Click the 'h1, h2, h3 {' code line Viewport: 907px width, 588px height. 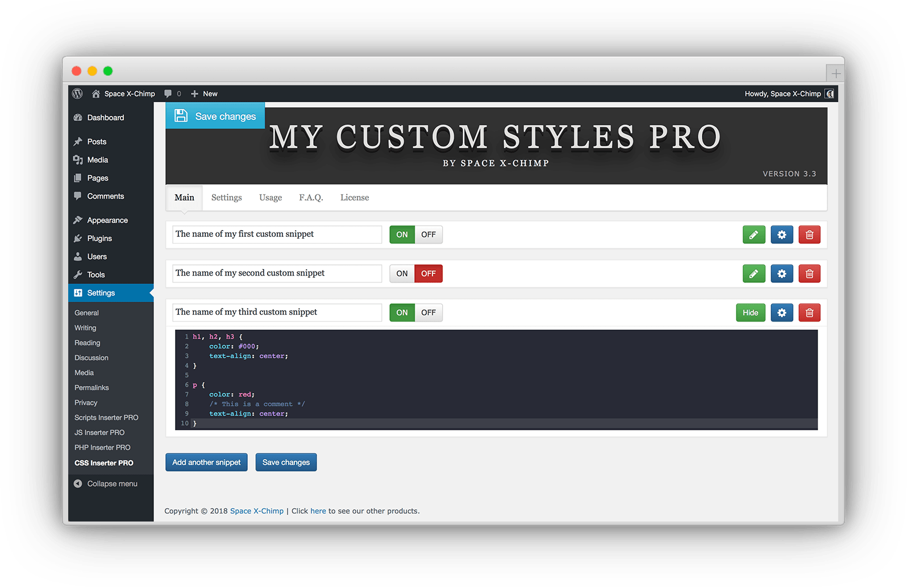click(218, 336)
